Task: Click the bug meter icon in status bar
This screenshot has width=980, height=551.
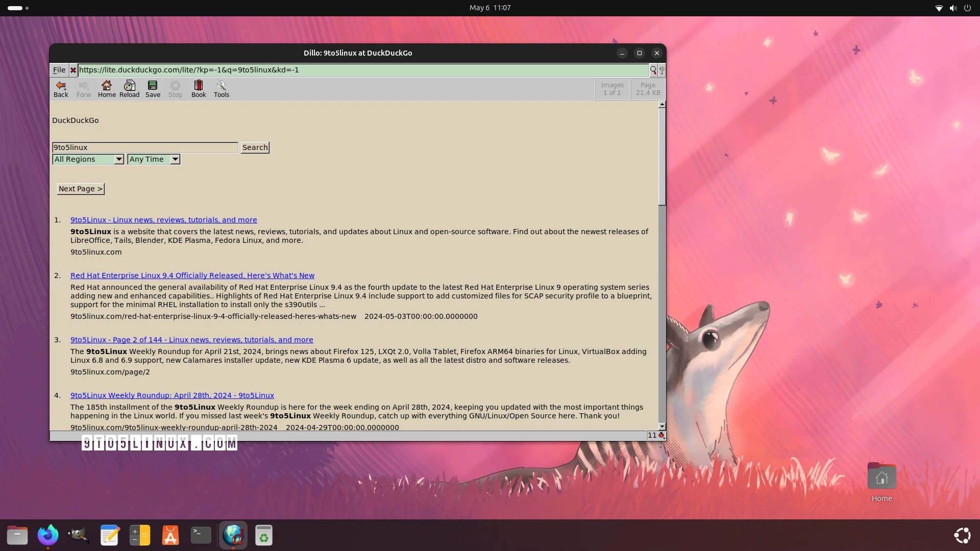Action: 661,435
